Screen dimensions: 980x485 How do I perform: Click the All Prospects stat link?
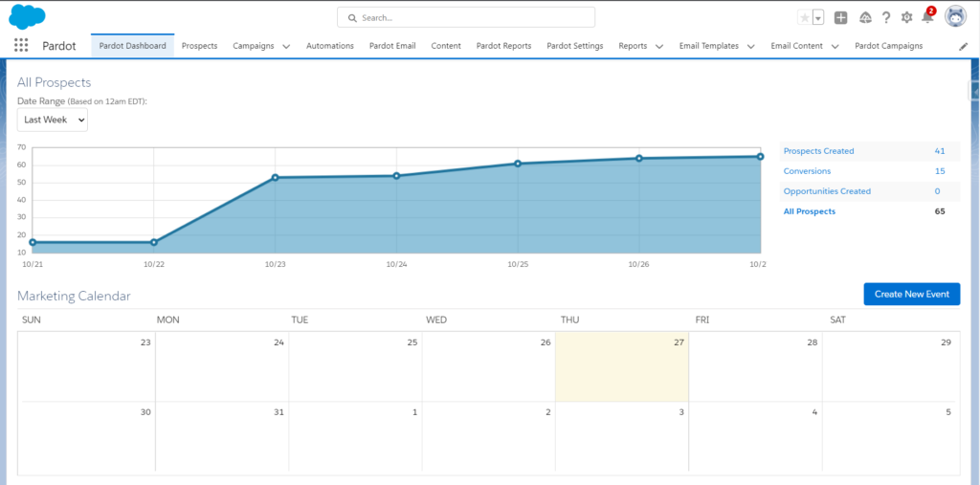(x=810, y=211)
